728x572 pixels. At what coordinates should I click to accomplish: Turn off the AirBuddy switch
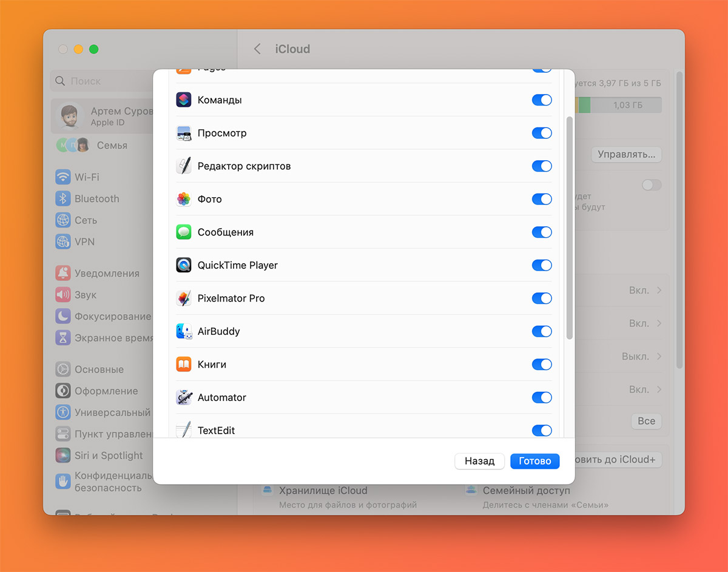point(542,331)
